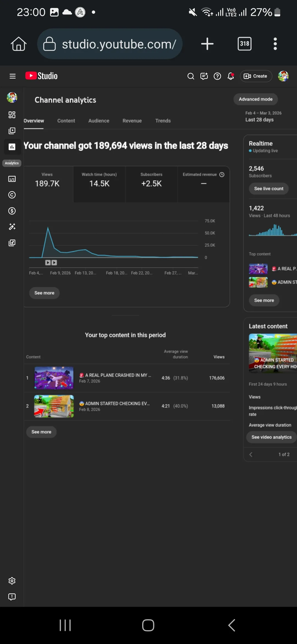This screenshot has height=644, width=297.
Task: Select the Watch time (hours) card
Action: [99, 184]
